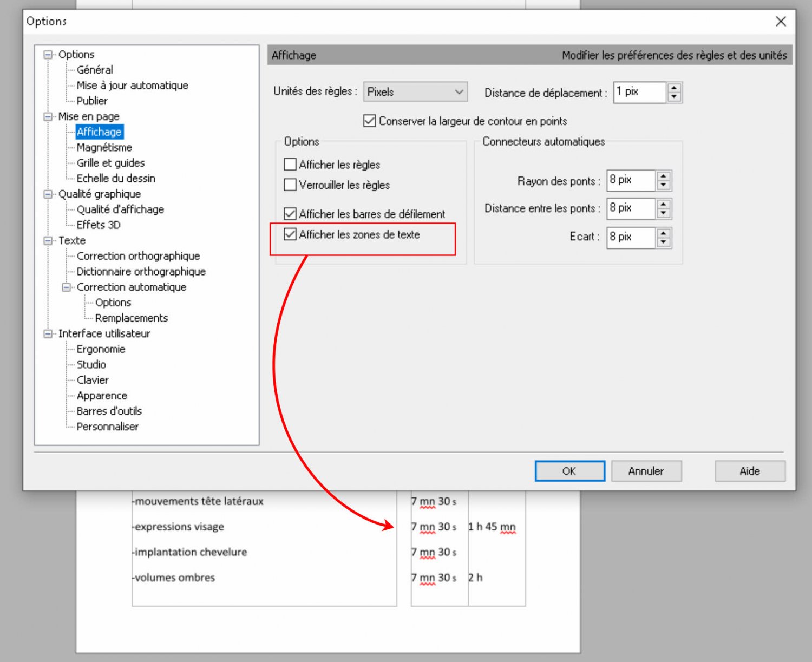Disable "Conserver la largeur de contour en points"

369,121
